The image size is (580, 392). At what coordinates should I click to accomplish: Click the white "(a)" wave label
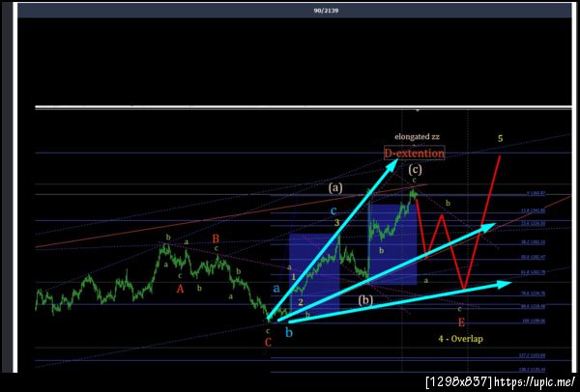coord(335,188)
